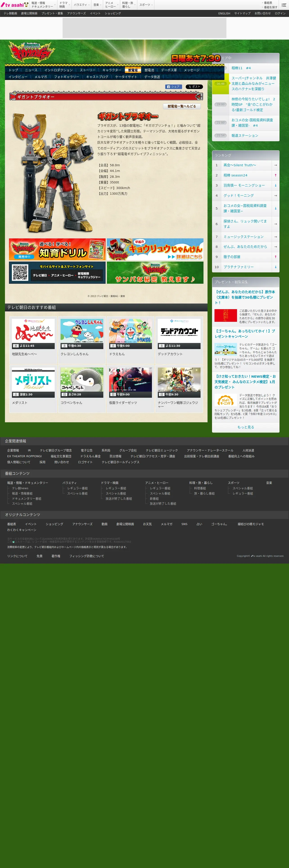289x868 pixels.
Task: Open the プレゼント・募集 link
Action: (x=52, y=14)
